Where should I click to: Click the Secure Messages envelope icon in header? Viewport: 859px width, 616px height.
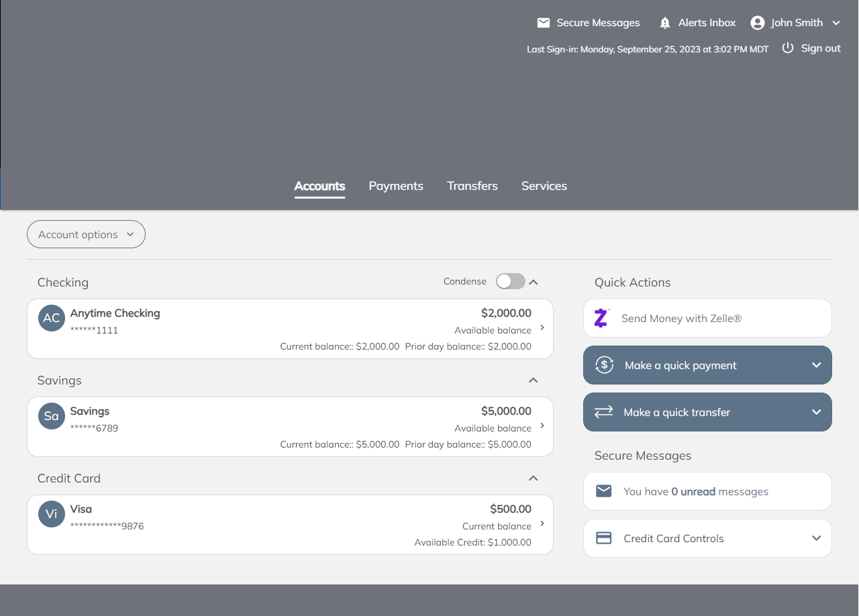pyautogui.click(x=544, y=23)
